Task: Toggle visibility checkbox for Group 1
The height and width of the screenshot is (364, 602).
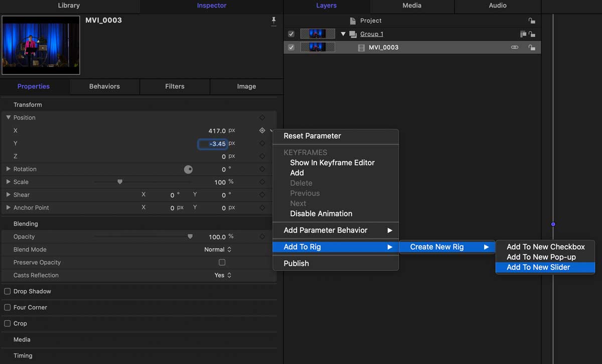Action: pyautogui.click(x=291, y=34)
